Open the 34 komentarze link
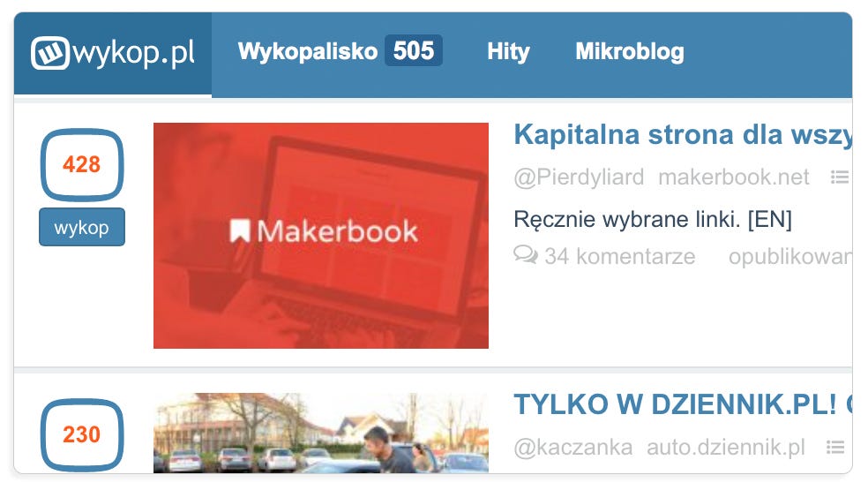 coord(619,257)
